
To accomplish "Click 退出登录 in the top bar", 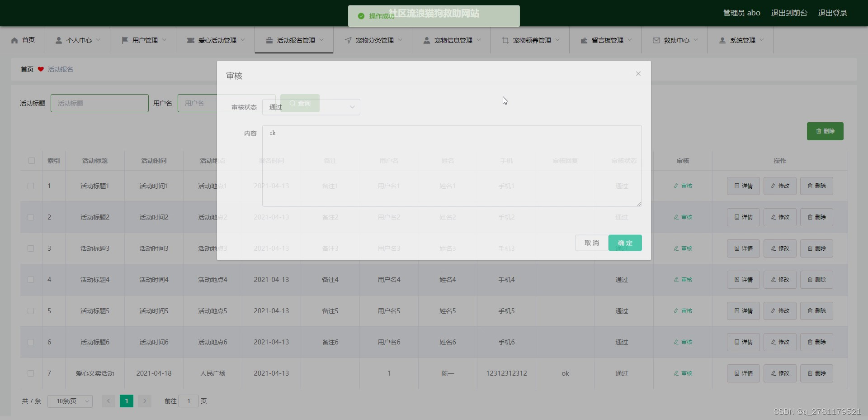I will point(833,13).
